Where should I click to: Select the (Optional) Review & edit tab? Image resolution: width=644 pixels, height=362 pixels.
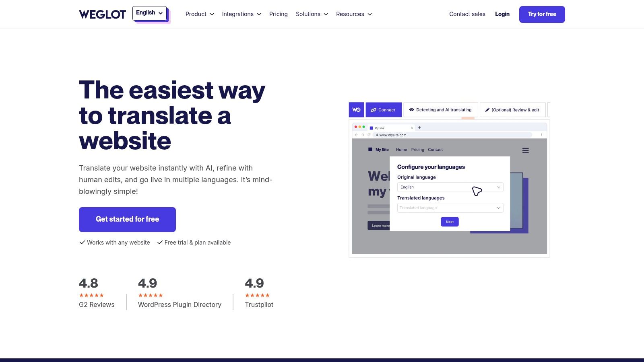pyautogui.click(x=513, y=110)
